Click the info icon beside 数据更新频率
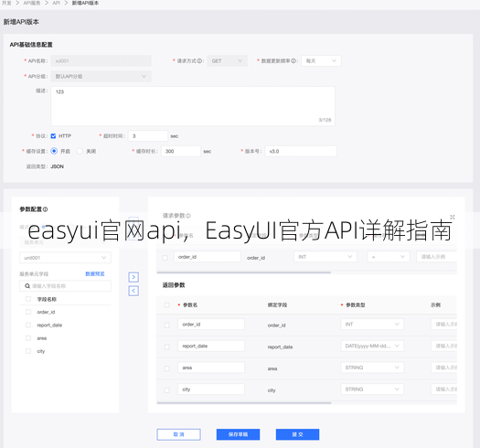This screenshot has height=448, width=480. (x=293, y=61)
